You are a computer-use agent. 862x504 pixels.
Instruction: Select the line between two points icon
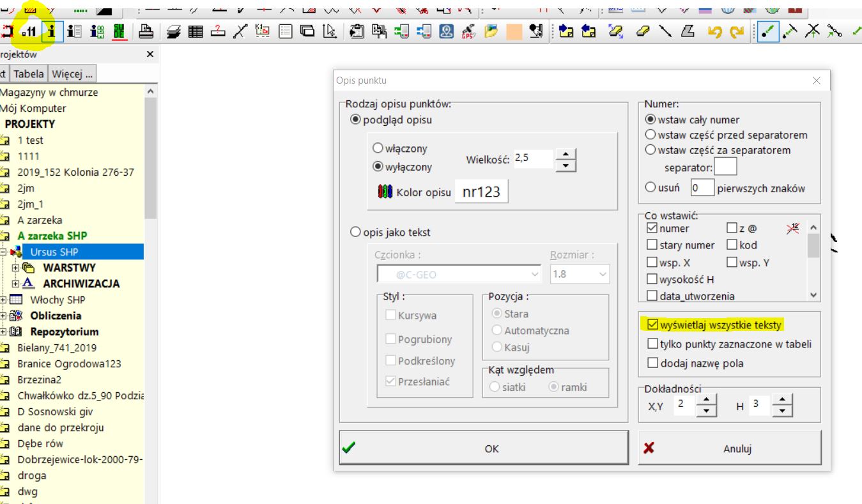click(x=240, y=31)
